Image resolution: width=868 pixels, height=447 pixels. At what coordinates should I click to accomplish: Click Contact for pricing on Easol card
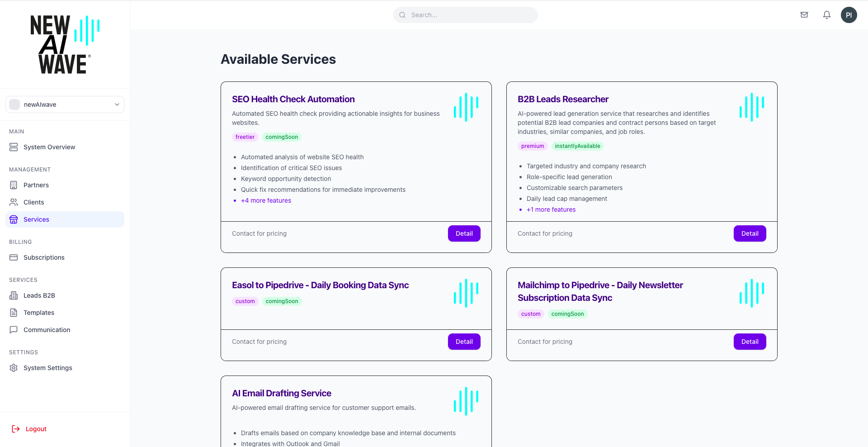259,342
